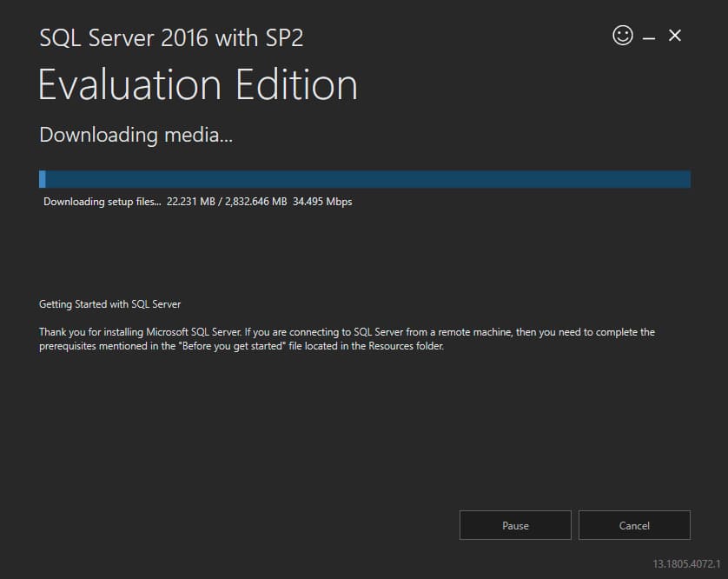This screenshot has height=579, width=728.
Task: Click the filled start of the progress bar
Action: (43, 179)
